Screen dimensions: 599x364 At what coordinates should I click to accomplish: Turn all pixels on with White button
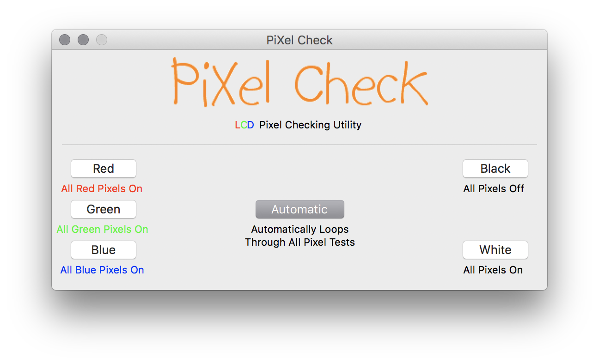point(495,250)
